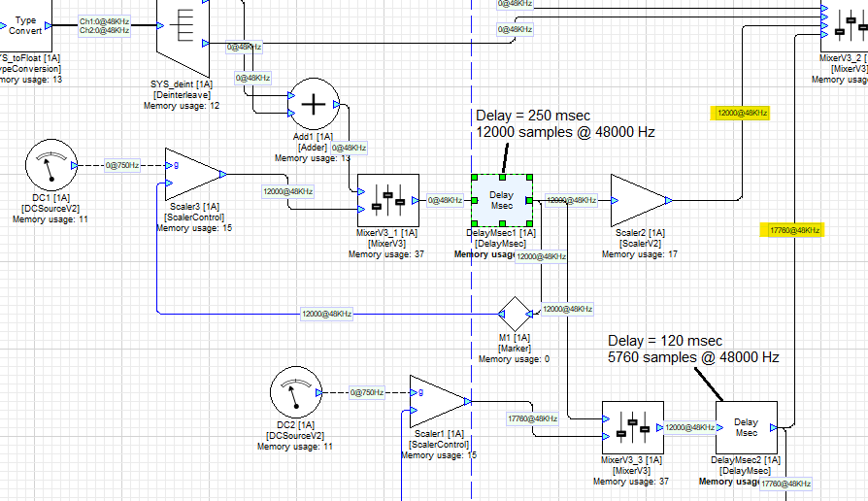Screen dimensions: 868x501
Task: Click the selected DelayMsec1 delay block
Action: [501, 201]
